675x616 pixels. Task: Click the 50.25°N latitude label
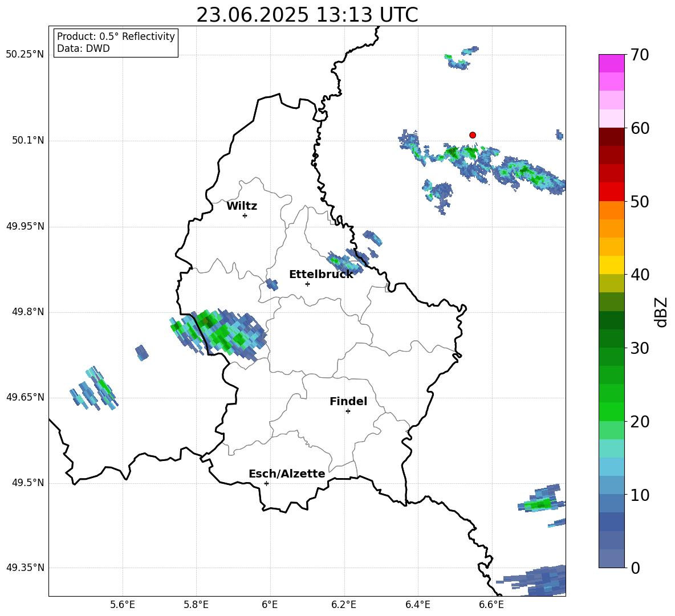pyautogui.click(x=25, y=55)
